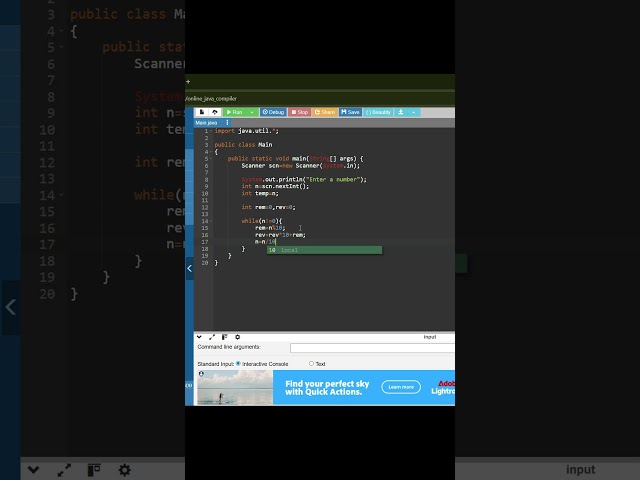The width and height of the screenshot is (640, 480).
Task: Click the large background console collapse chevron
Action: tap(33, 470)
